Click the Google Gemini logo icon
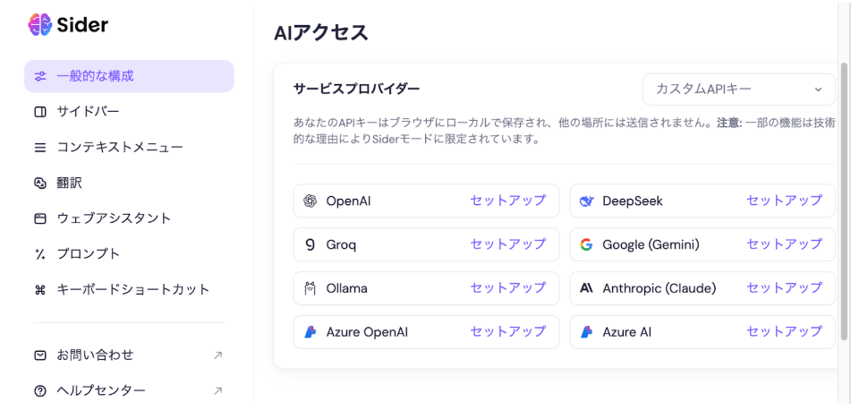The width and height of the screenshot is (868, 419). pyautogui.click(x=587, y=244)
